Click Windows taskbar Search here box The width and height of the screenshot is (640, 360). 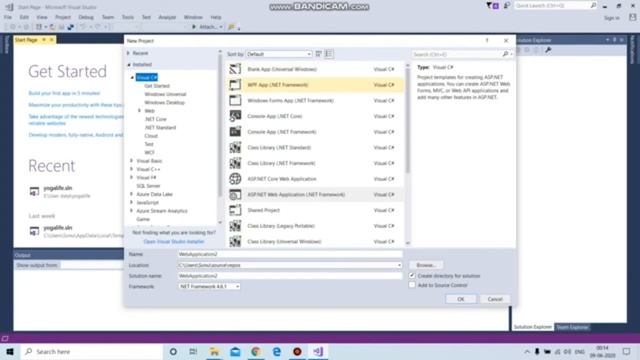pos(92,351)
